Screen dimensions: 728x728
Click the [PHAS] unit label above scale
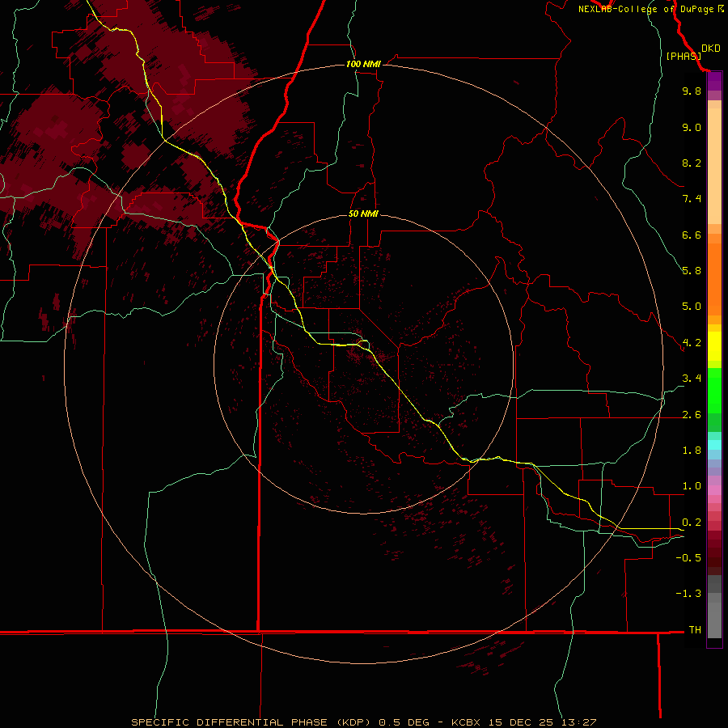[684, 56]
